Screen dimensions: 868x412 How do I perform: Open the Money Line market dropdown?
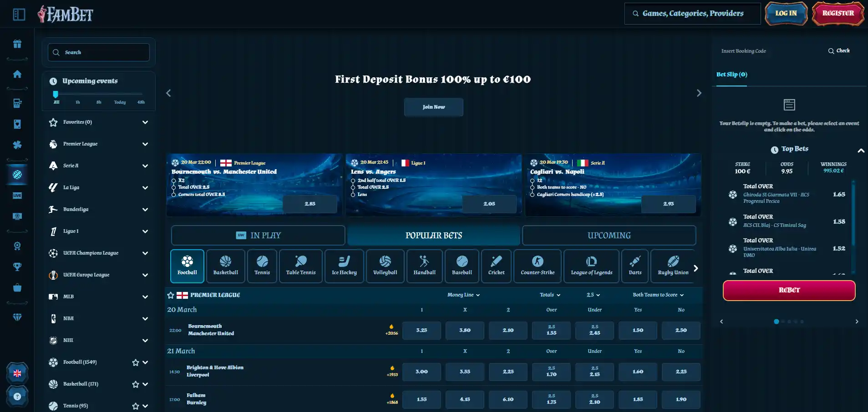click(463, 295)
